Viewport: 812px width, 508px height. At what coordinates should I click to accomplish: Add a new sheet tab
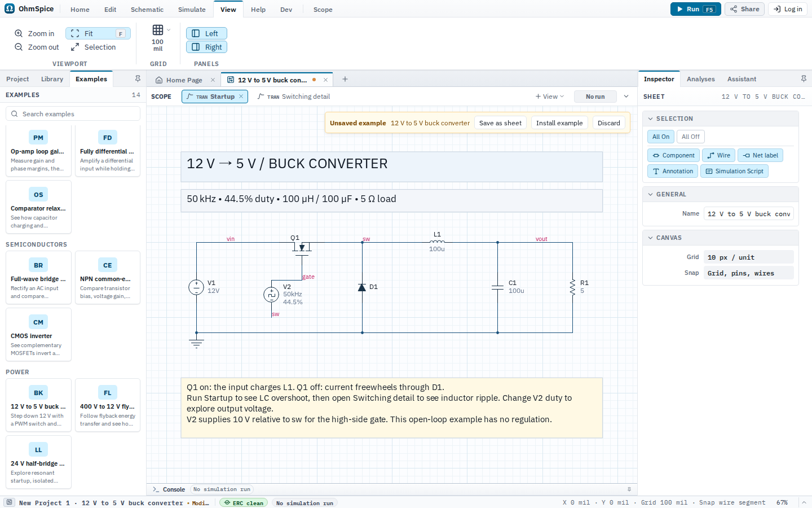(345, 79)
